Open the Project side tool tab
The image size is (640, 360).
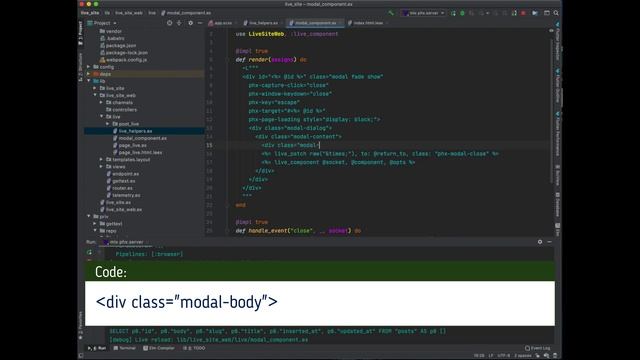80,33
